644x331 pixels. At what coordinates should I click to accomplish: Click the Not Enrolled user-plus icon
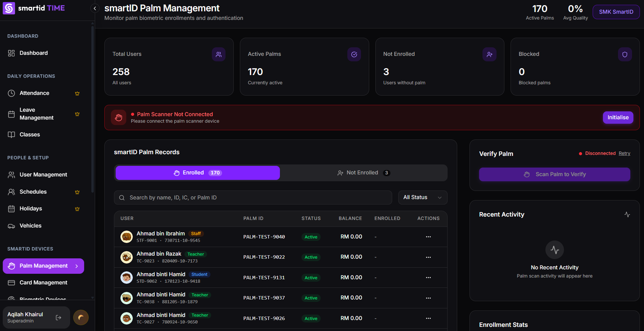(x=490, y=54)
